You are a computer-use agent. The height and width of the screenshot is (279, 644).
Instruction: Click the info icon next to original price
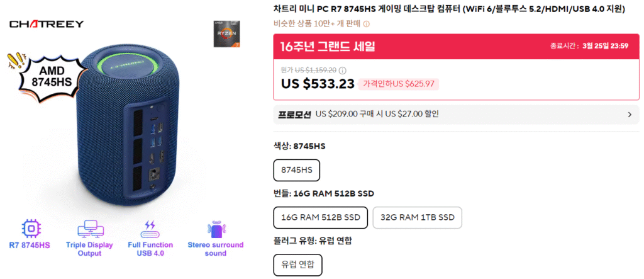(343, 71)
